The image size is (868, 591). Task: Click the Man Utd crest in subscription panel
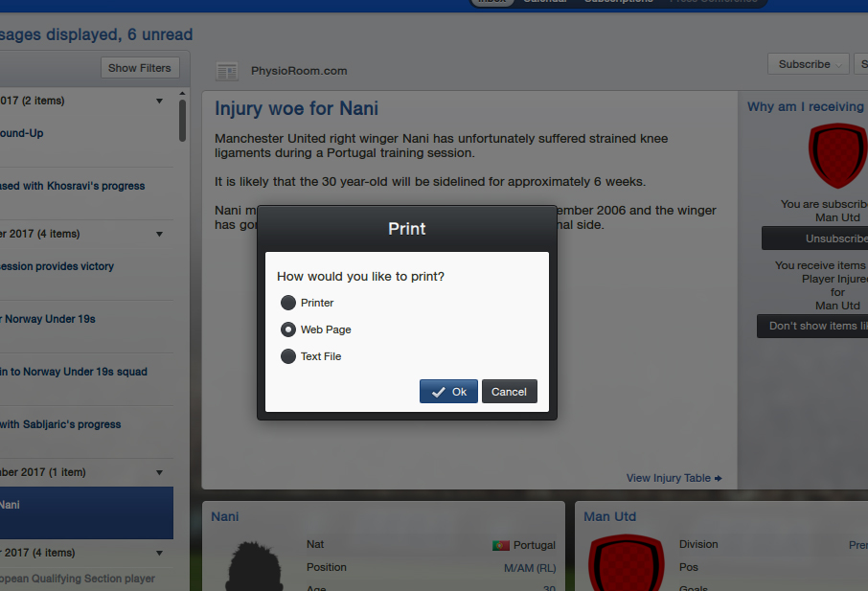tap(837, 155)
